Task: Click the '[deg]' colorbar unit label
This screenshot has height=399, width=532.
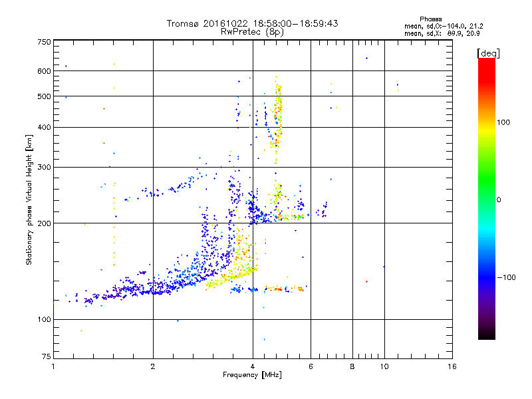Action: coord(488,53)
